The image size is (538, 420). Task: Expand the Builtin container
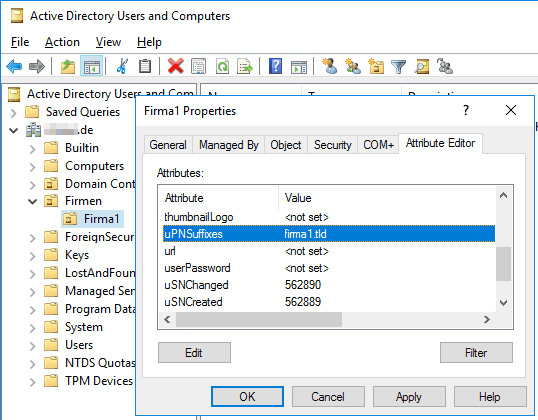tap(32, 149)
